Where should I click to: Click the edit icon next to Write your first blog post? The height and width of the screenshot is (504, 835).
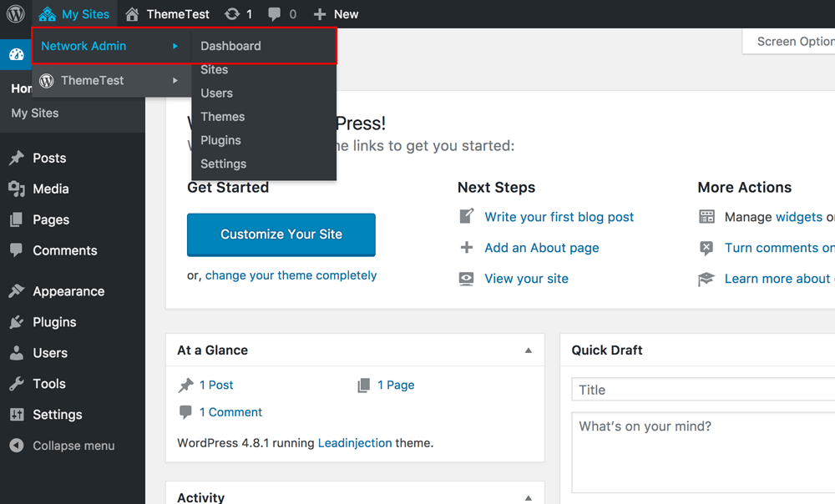[x=467, y=216]
